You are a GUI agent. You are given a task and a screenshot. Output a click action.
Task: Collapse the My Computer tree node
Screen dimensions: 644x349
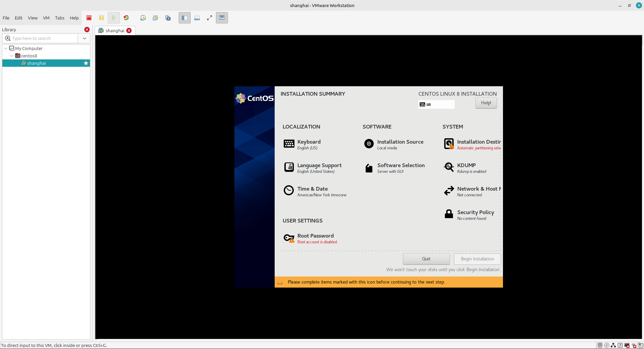point(6,48)
